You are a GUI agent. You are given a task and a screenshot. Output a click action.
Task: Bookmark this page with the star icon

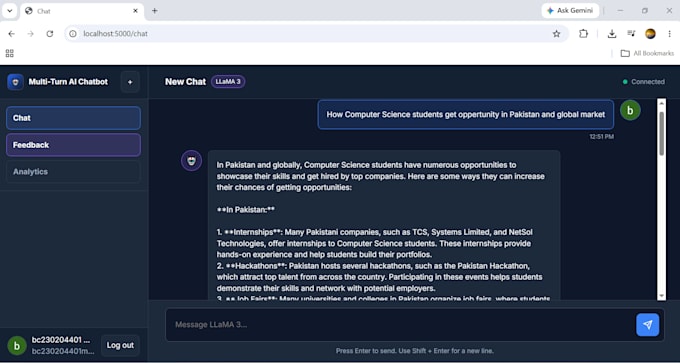pos(556,34)
